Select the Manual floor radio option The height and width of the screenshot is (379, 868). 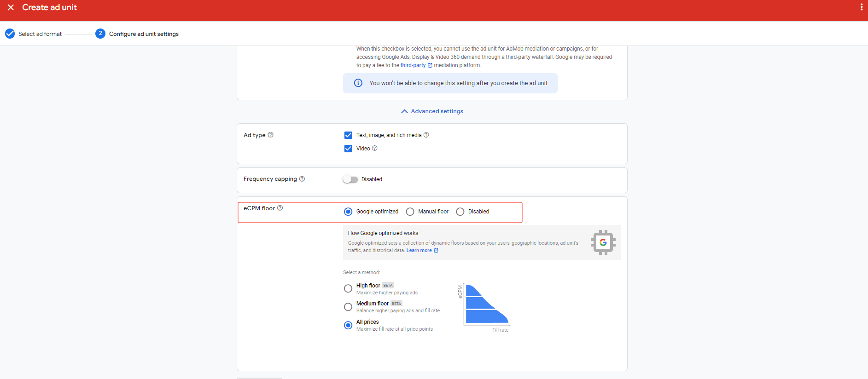[x=410, y=212]
